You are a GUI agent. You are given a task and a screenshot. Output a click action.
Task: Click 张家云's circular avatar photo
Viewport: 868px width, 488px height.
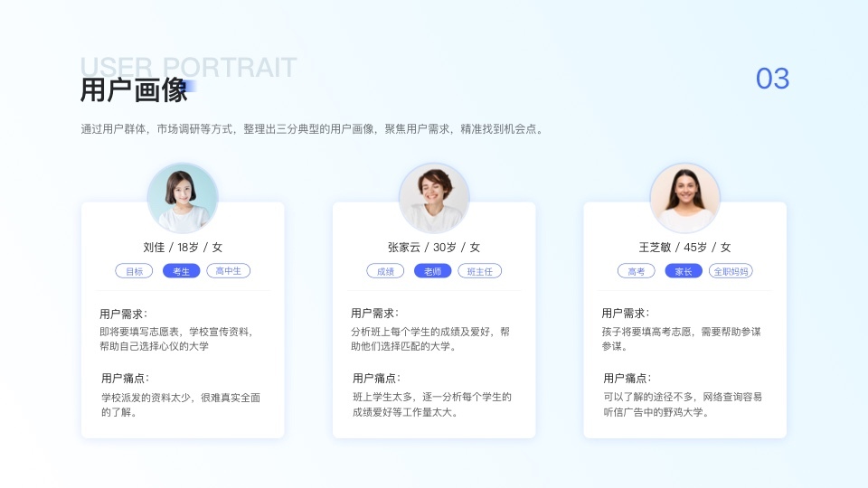coord(434,198)
